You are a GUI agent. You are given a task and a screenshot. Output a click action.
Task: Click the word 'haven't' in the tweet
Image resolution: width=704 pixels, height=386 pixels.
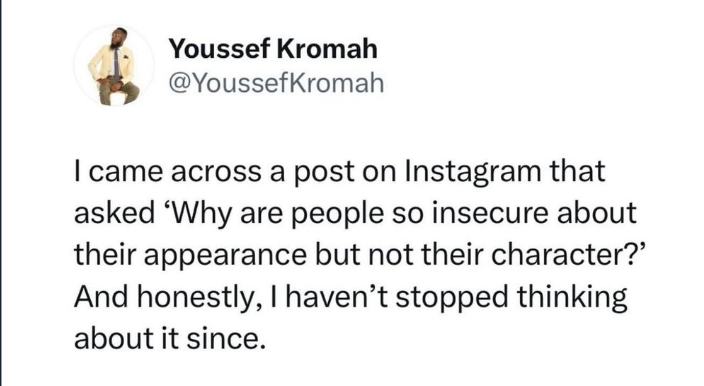(x=337, y=297)
